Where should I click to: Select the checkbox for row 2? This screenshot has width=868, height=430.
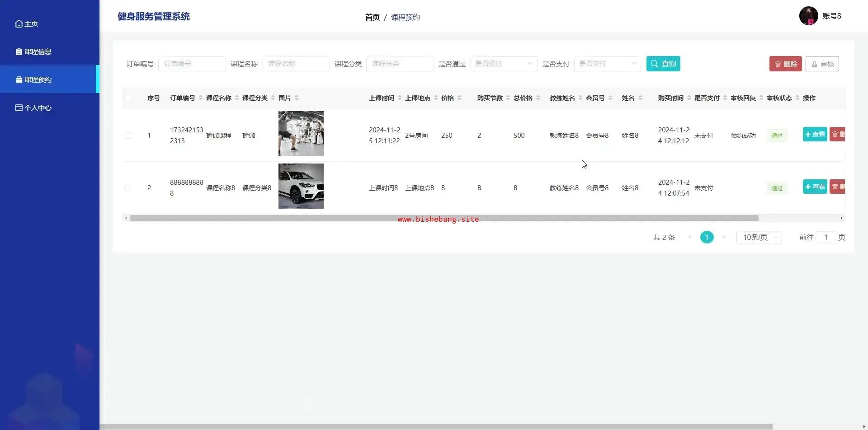point(128,188)
